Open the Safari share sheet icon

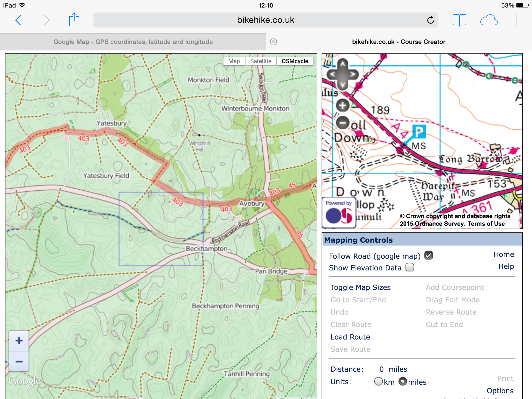click(74, 20)
